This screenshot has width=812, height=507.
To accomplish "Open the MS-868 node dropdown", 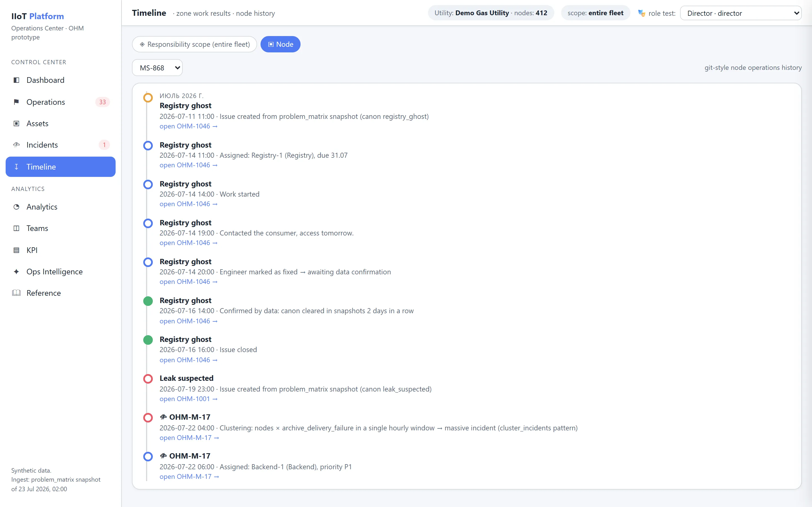I will (157, 68).
